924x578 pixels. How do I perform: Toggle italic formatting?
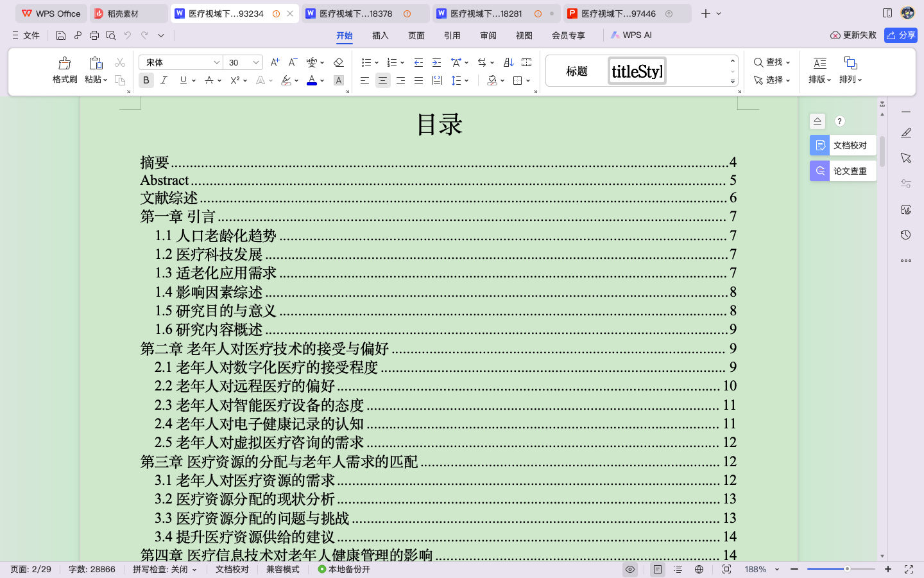tap(164, 80)
